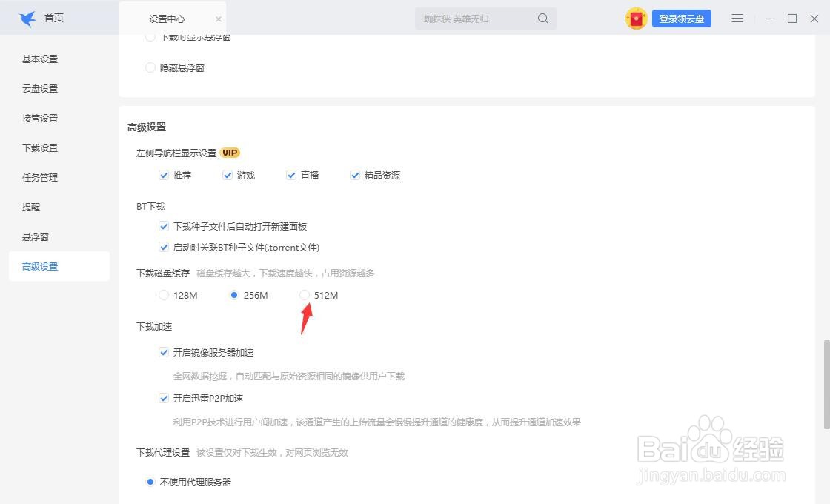
Task: Go to 云盘设置 in sidebar
Action: pos(40,88)
